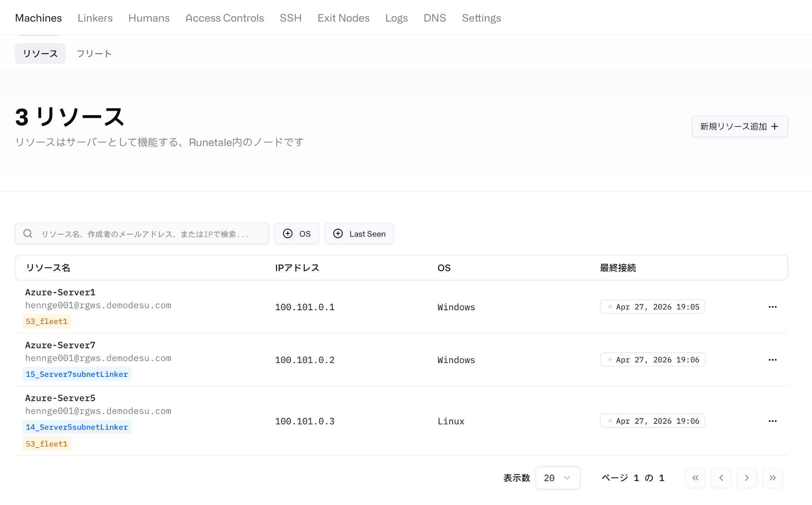The image size is (812, 505).
Task: Go to the last page
Action: tap(772, 478)
